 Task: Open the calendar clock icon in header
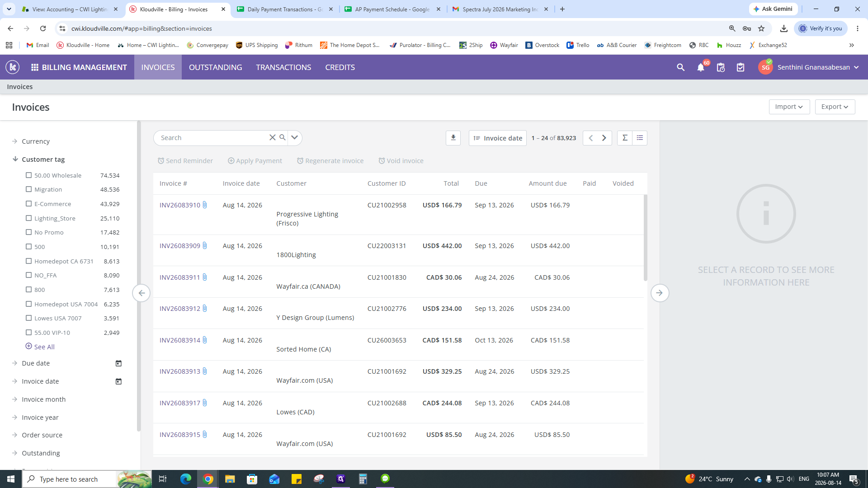pyautogui.click(x=721, y=67)
